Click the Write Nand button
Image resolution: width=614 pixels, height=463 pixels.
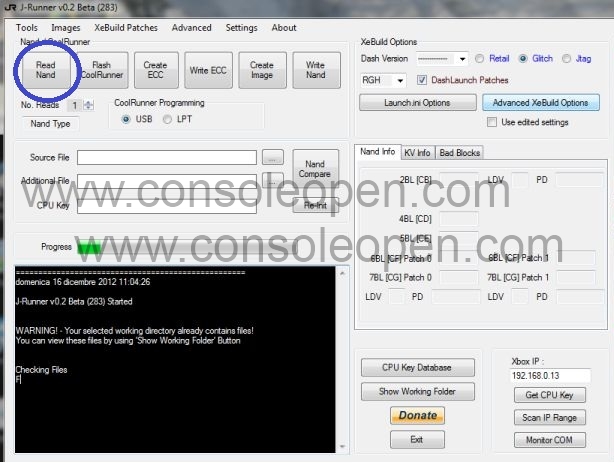tap(316, 70)
